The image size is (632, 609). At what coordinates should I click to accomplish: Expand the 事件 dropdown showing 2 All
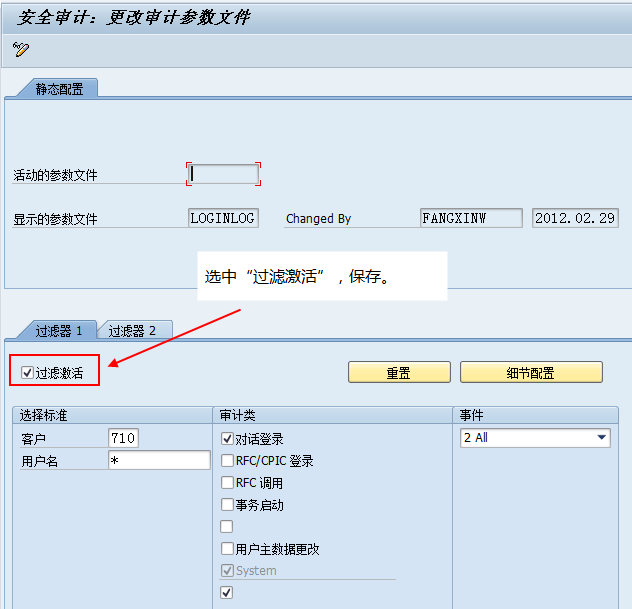(x=601, y=438)
